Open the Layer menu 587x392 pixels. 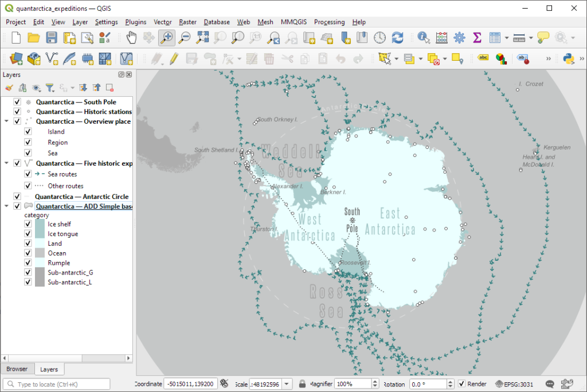click(80, 22)
